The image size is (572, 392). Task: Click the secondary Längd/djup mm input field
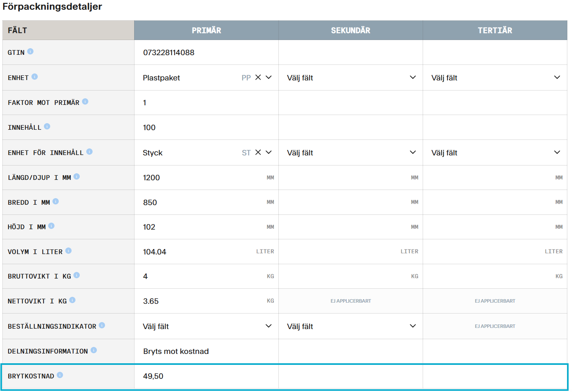coord(351,178)
